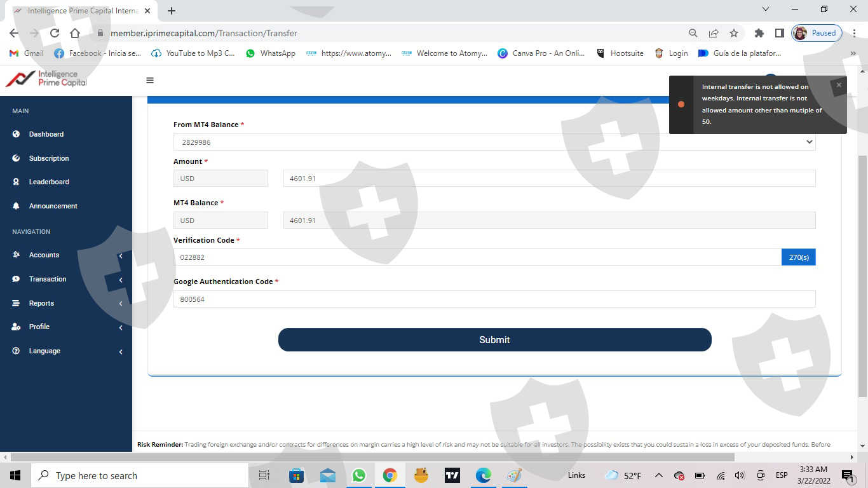Open the browser extensions puzzle icon
Screen dimensions: 868x488
pos(759,33)
